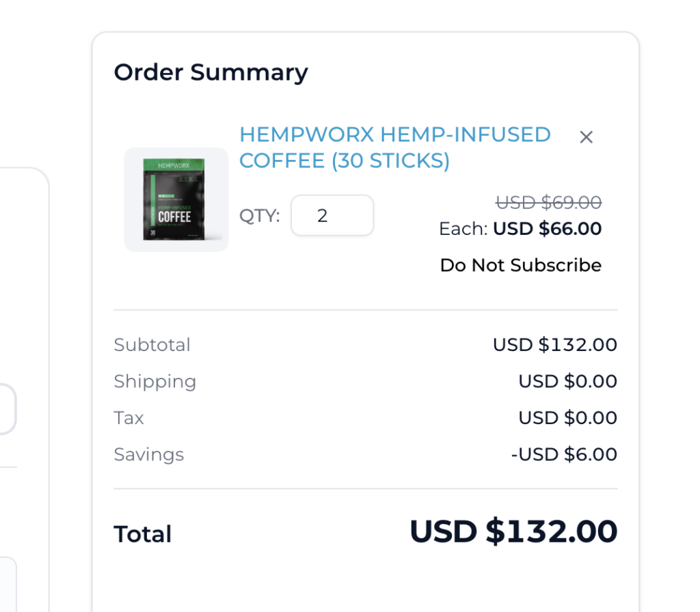Viewport: 700px width, 612px height.
Task: Focus the QTY quantity input field
Action: pos(332,215)
